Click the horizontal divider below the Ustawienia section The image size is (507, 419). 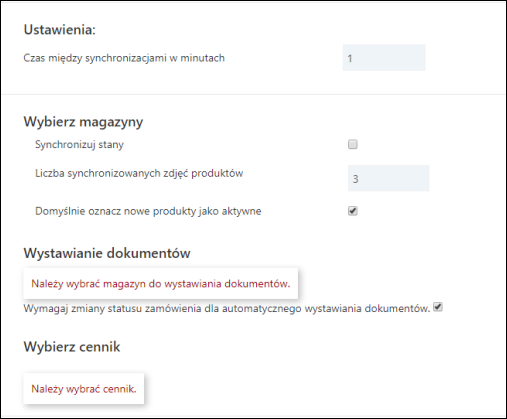(253, 95)
